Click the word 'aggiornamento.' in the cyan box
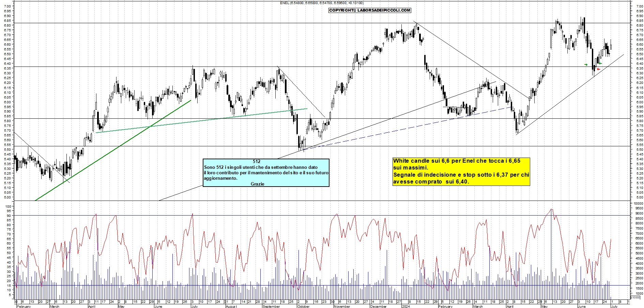 [220, 178]
